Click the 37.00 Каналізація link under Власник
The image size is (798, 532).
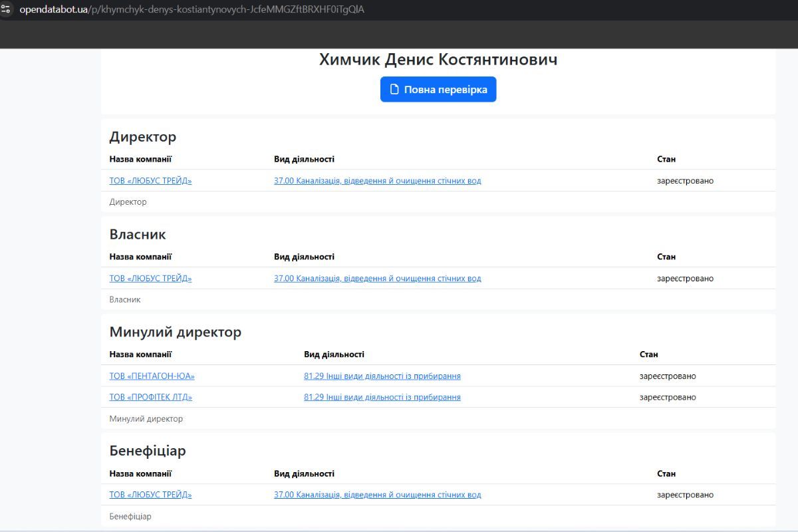[377, 278]
